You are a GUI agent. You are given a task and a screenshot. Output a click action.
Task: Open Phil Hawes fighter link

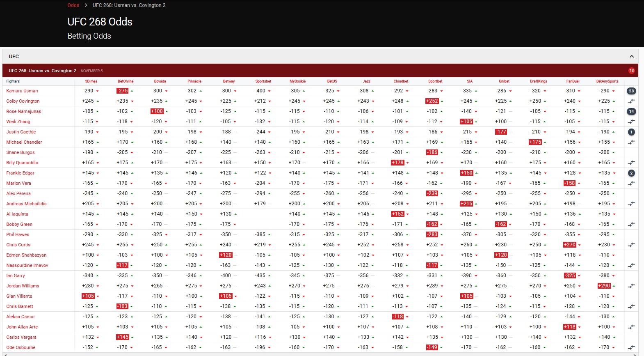(x=18, y=235)
